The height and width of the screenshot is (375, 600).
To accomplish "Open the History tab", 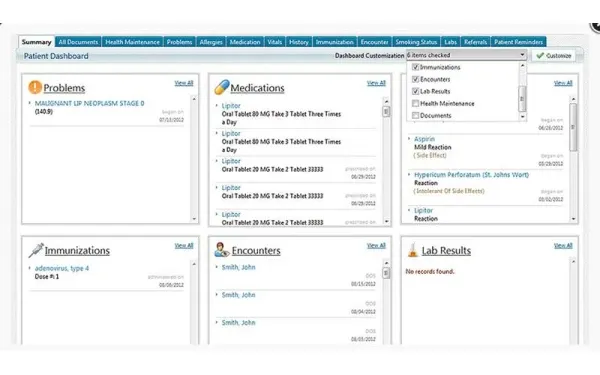I will 299,42.
